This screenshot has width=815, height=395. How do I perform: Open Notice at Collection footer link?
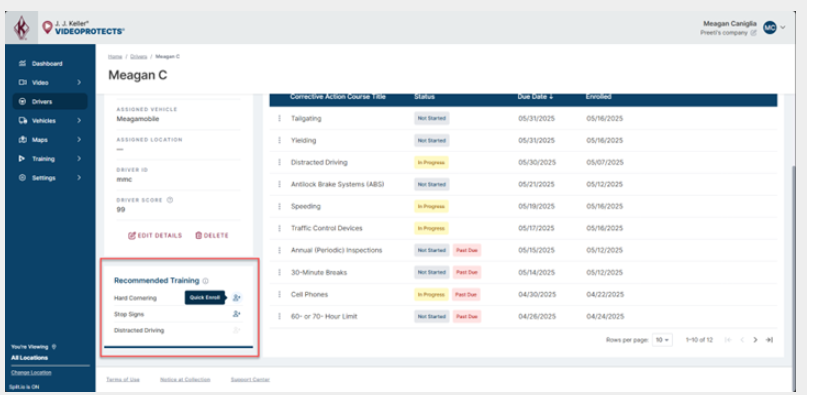coord(185,379)
